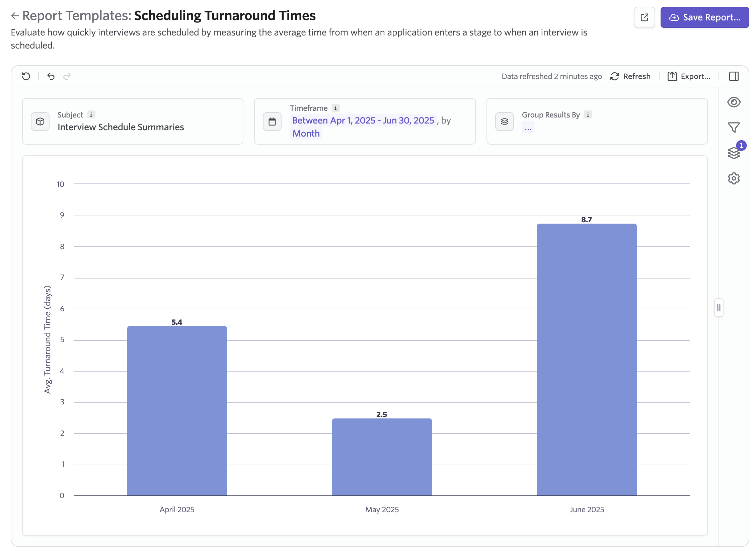Click the Subject info icon
This screenshot has height=551, width=756.
[91, 115]
